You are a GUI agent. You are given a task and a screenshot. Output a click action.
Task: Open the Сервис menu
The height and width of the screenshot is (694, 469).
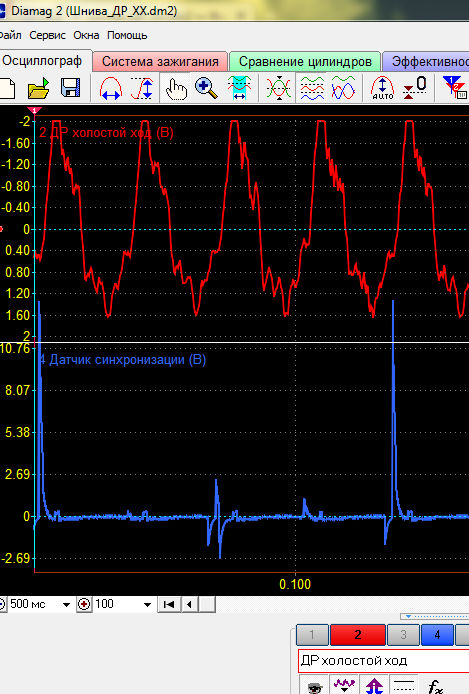click(x=47, y=35)
